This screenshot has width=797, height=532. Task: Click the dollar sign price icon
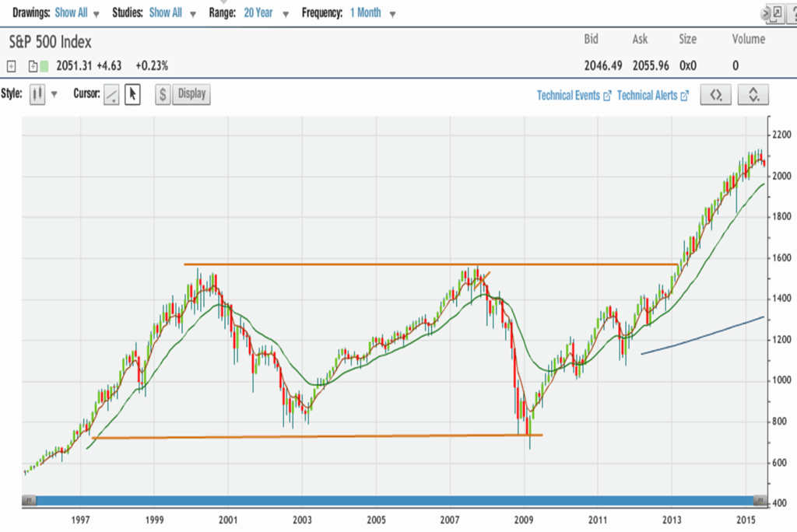pyautogui.click(x=163, y=95)
